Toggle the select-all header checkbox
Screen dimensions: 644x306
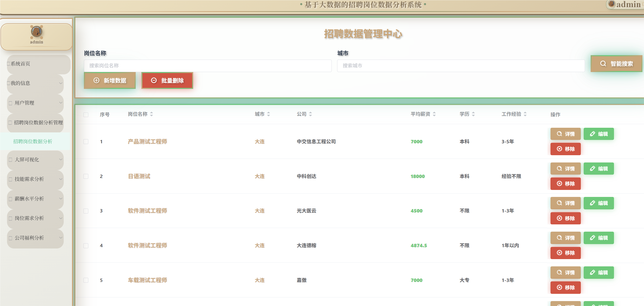(x=86, y=115)
